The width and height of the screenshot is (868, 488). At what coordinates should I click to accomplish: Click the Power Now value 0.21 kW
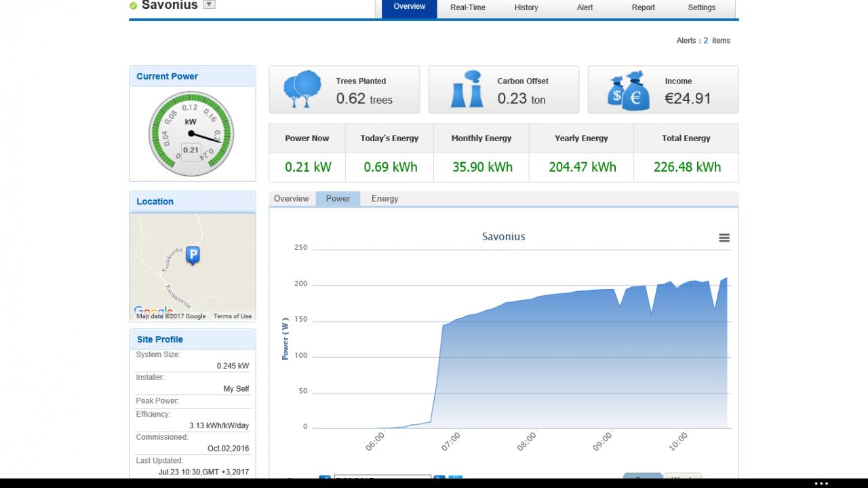(x=308, y=167)
